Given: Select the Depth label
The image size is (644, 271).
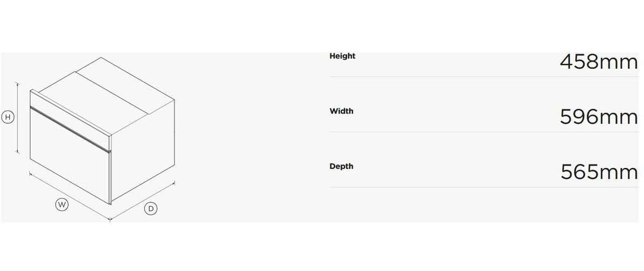Looking at the screenshot, I should coord(341,166).
